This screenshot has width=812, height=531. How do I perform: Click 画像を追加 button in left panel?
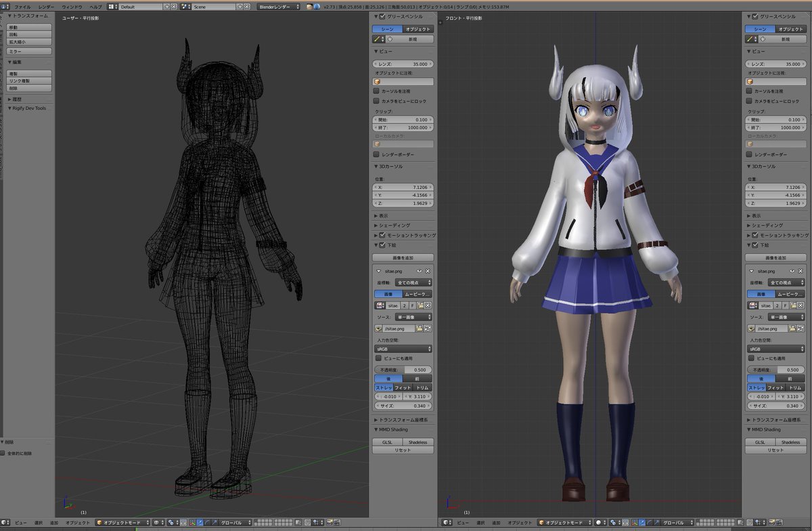click(x=403, y=258)
